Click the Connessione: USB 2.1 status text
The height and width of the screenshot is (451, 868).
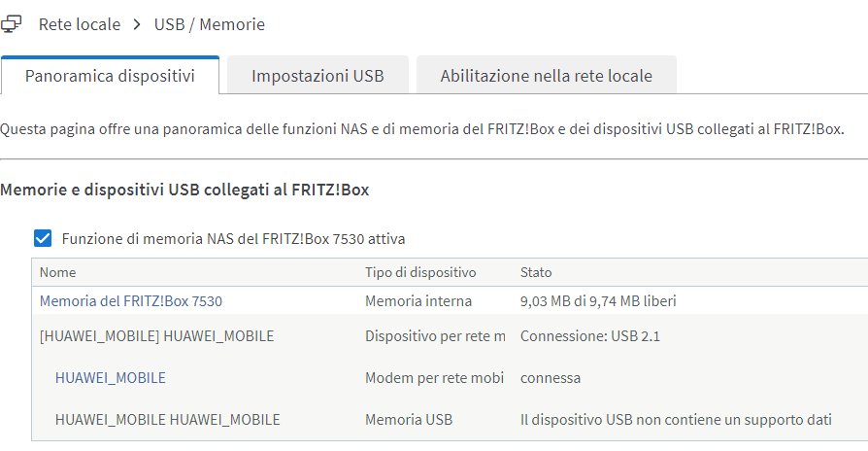(590, 335)
